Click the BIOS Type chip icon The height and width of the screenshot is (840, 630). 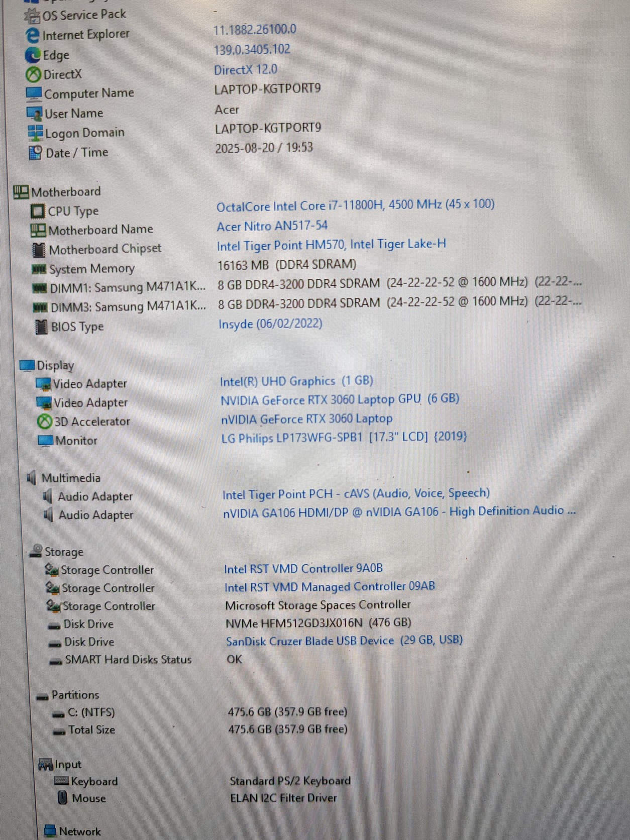point(41,327)
